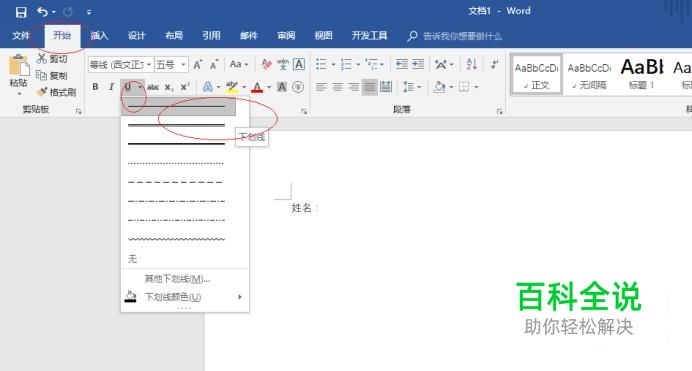Switch to the 开发工具 tab
The height and width of the screenshot is (371, 692).
click(x=369, y=36)
